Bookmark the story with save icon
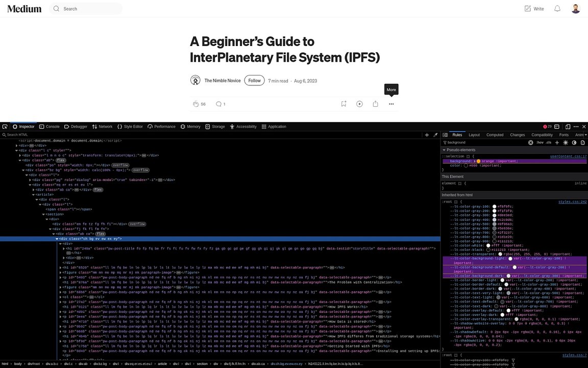The width and height of the screenshot is (588, 368). click(x=344, y=104)
